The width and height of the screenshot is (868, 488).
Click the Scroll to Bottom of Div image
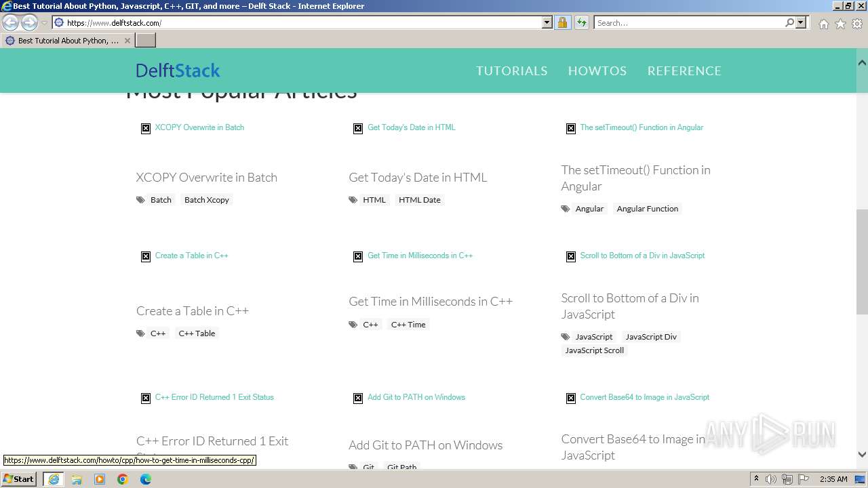[635, 256]
